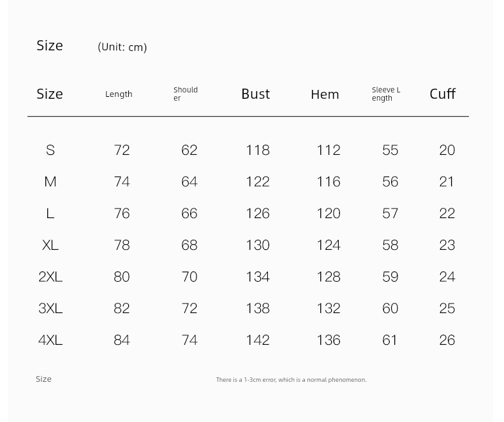Select the M size row label
Image resolution: width=504 pixels, height=422 pixels.
tap(50, 182)
